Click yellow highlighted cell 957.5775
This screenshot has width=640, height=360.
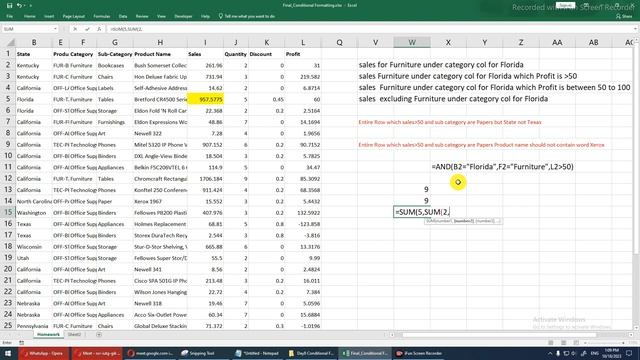point(205,99)
